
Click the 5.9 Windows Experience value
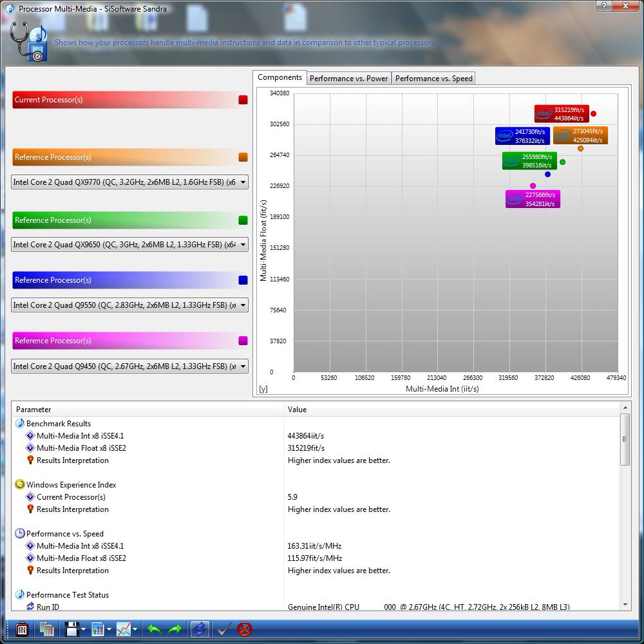pos(292,497)
